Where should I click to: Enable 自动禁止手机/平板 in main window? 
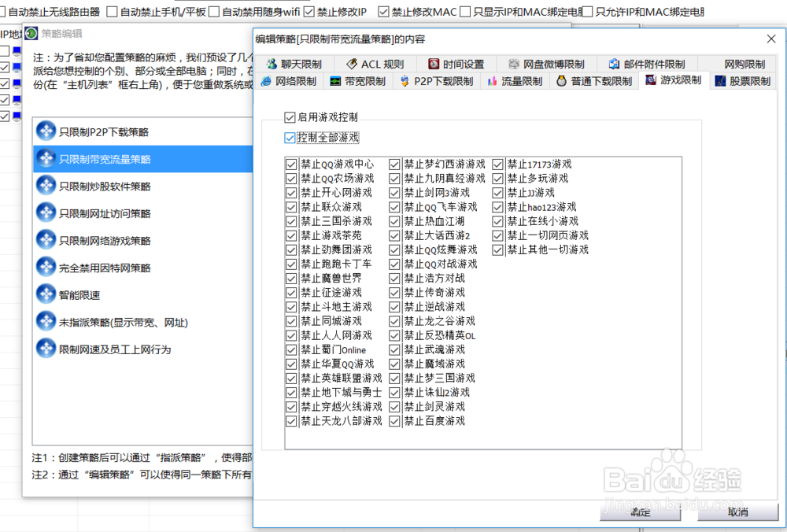(112, 11)
